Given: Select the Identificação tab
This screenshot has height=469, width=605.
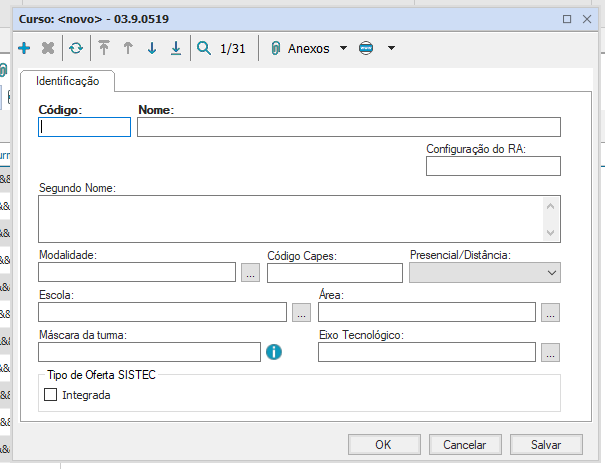Looking at the screenshot, I should 68,80.
